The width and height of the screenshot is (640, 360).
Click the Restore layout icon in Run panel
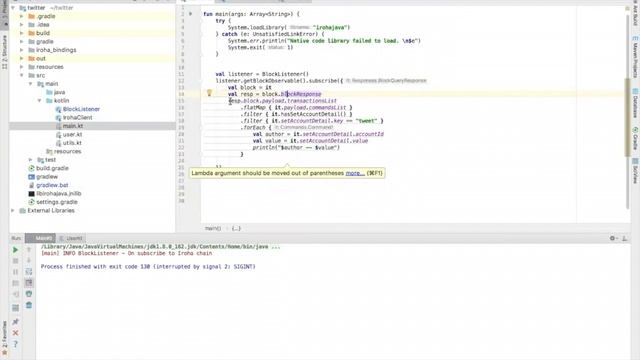[16, 307]
